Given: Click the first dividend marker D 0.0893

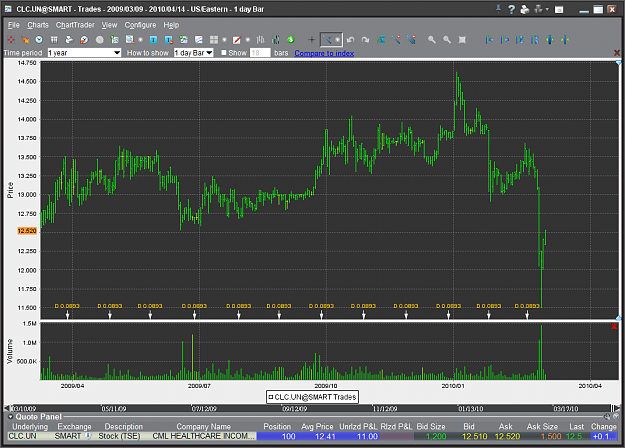Looking at the screenshot, I should tap(67, 306).
